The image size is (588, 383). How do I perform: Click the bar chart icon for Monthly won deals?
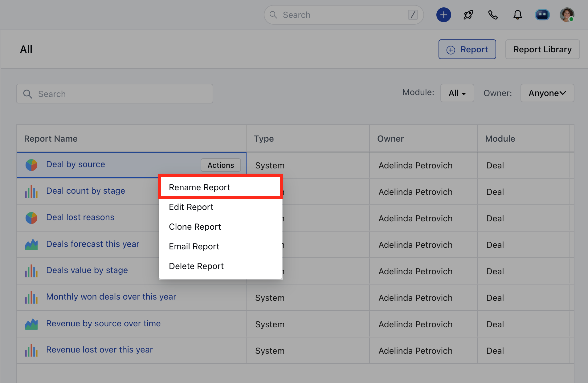pyautogui.click(x=31, y=297)
